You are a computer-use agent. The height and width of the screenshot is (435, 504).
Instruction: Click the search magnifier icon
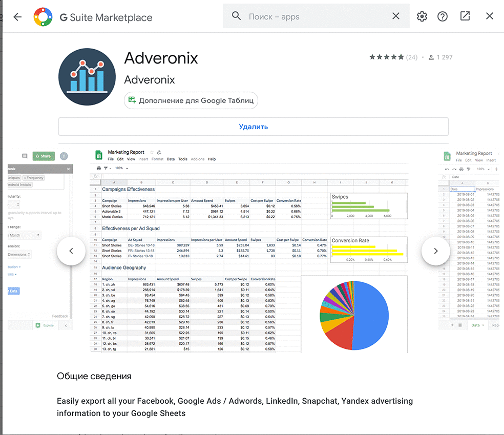(236, 16)
